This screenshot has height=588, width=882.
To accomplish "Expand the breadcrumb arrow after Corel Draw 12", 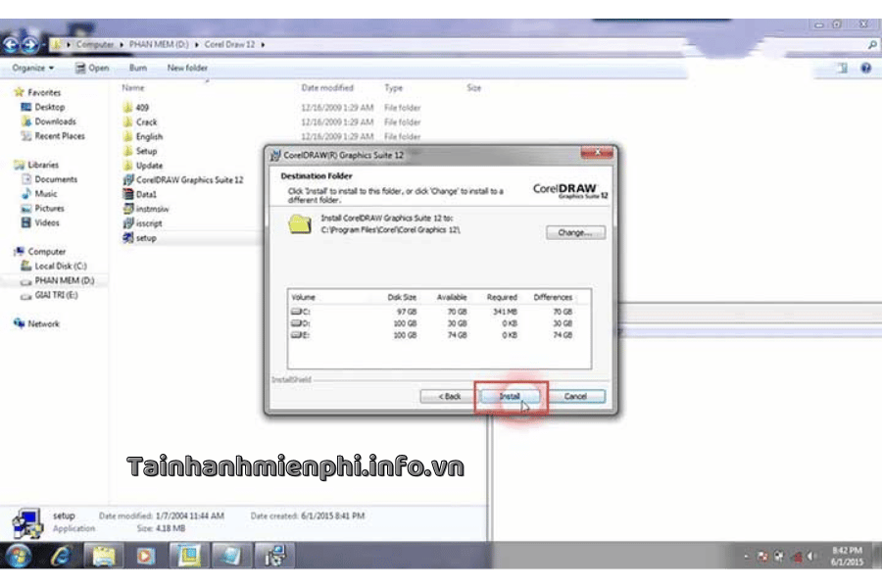I will pyautogui.click(x=264, y=44).
